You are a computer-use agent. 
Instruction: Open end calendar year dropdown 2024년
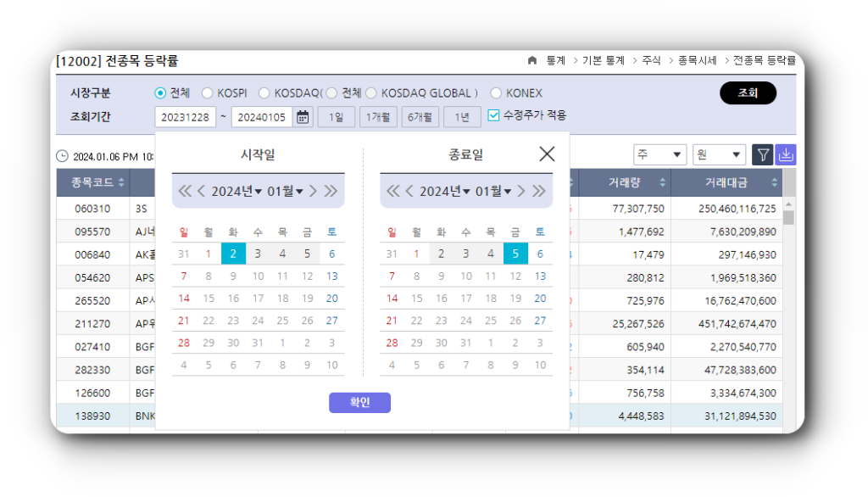pos(444,191)
